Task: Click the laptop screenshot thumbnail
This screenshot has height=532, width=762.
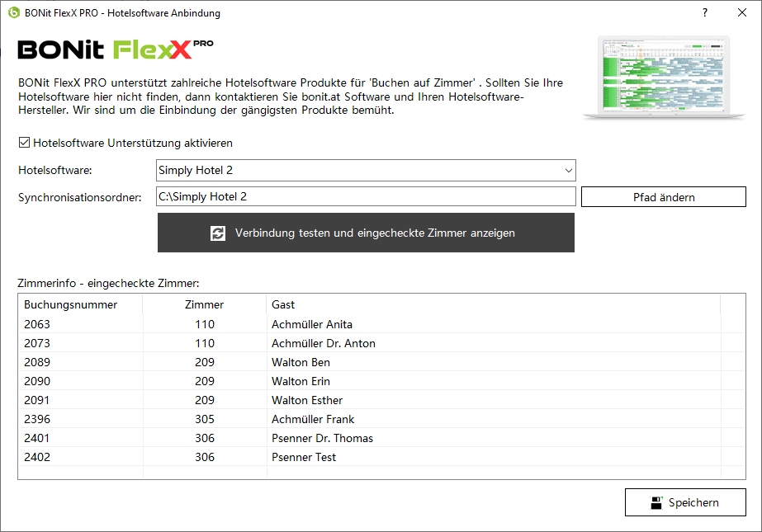Action: click(664, 77)
